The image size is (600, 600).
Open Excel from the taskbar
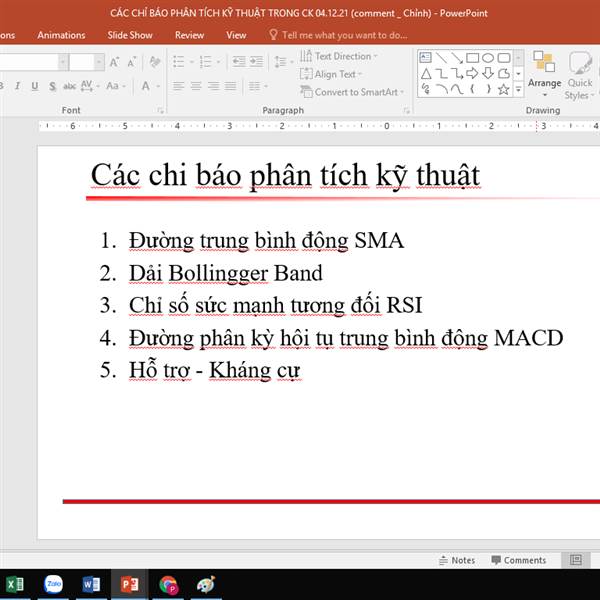point(15,584)
